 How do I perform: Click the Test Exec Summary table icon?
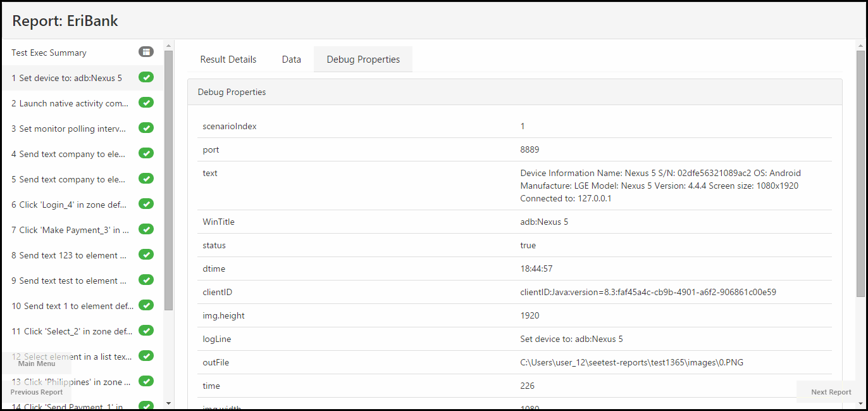(146, 52)
